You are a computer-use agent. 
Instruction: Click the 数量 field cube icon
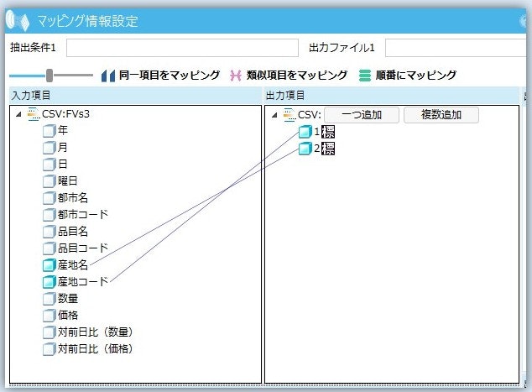pyautogui.click(x=50, y=299)
